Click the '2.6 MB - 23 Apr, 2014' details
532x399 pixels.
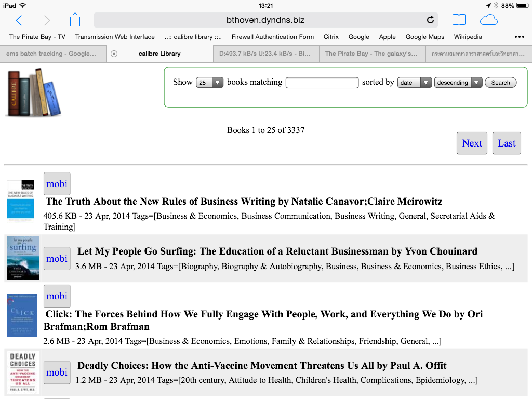point(242,341)
